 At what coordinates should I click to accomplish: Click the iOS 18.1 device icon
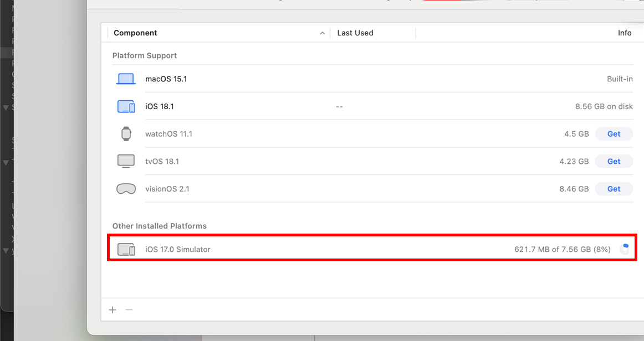tap(126, 106)
